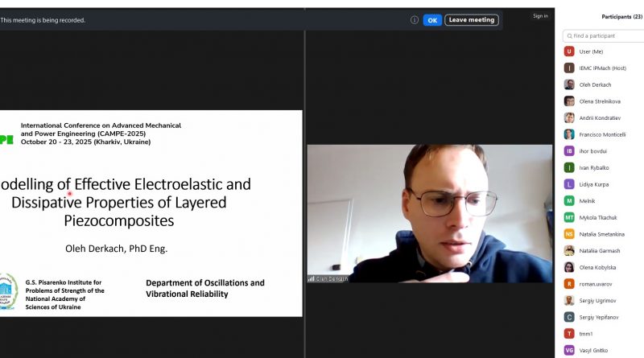Focus the Find a participant search field
The width and height of the screenshot is (644, 358).
pyautogui.click(x=605, y=36)
